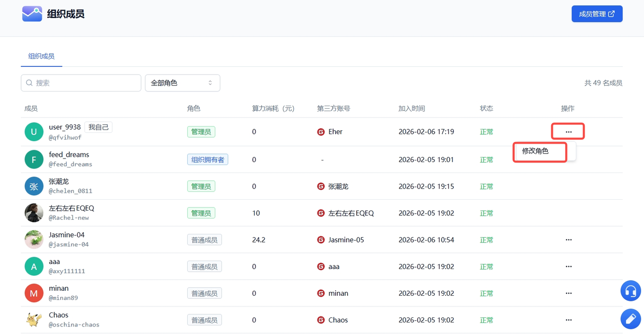Click the organization logo icon beside 组织成员
The image size is (644, 335).
pyautogui.click(x=32, y=14)
